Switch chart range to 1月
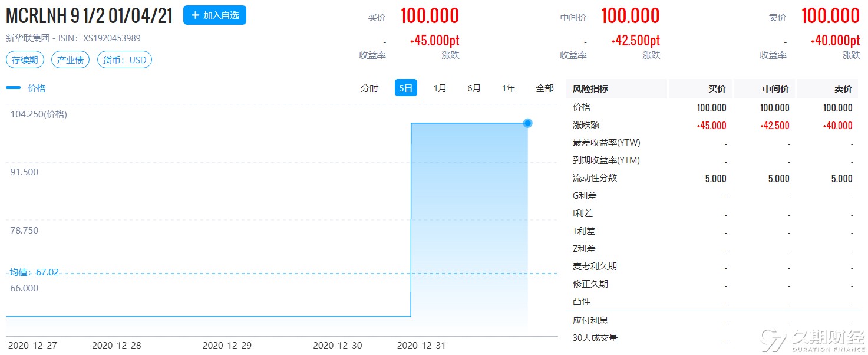This screenshot has height=355, width=868. pos(440,88)
